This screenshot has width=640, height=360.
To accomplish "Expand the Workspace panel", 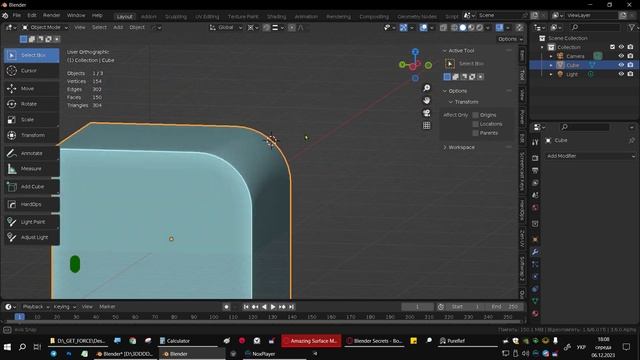I will click(x=445, y=147).
